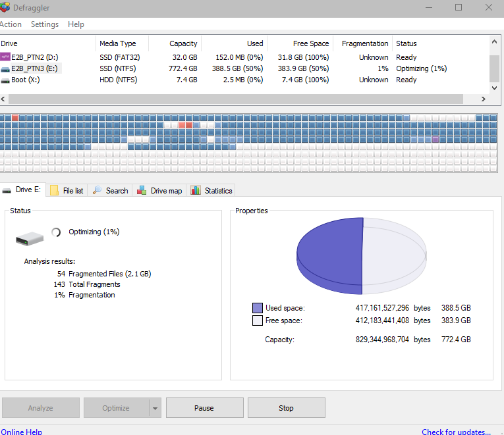Sort drives by Fragmentation column header
The image size is (504, 435).
click(x=364, y=43)
